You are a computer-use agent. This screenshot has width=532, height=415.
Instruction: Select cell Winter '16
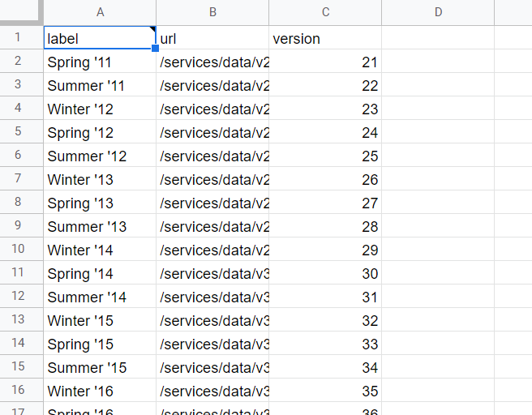[x=100, y=390]
